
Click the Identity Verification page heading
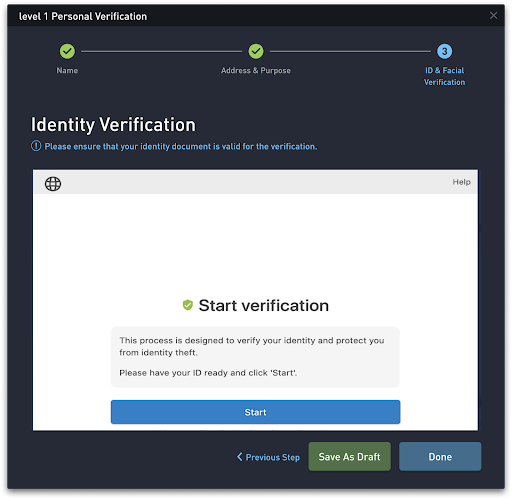113,125
